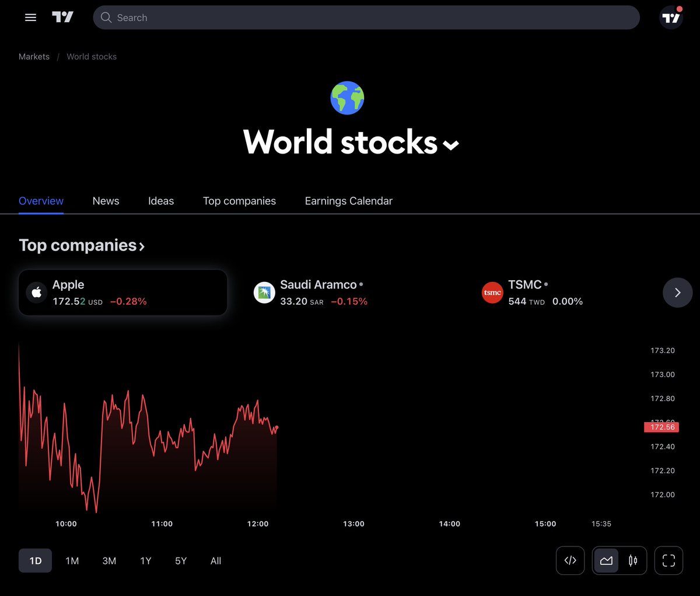Screen dimensions: 700x596
Task: Click the TSMC logo icon
Action: click(492, 292)
